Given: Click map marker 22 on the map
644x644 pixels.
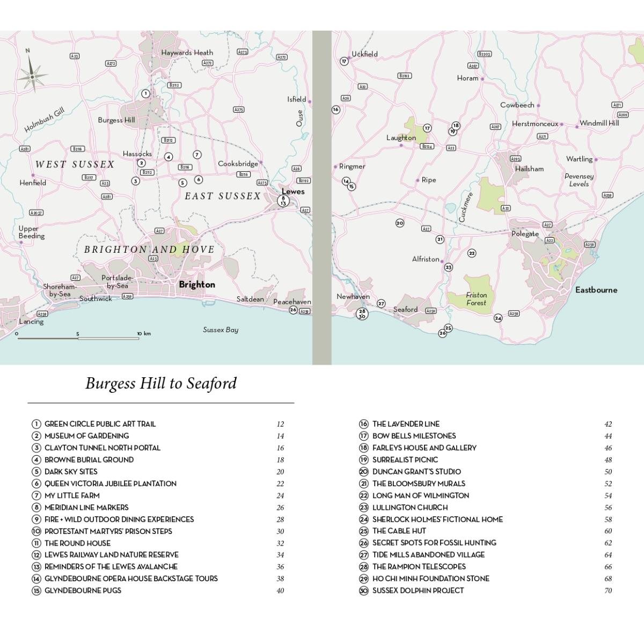Looking at the screenshot, I should coord(472,253).
